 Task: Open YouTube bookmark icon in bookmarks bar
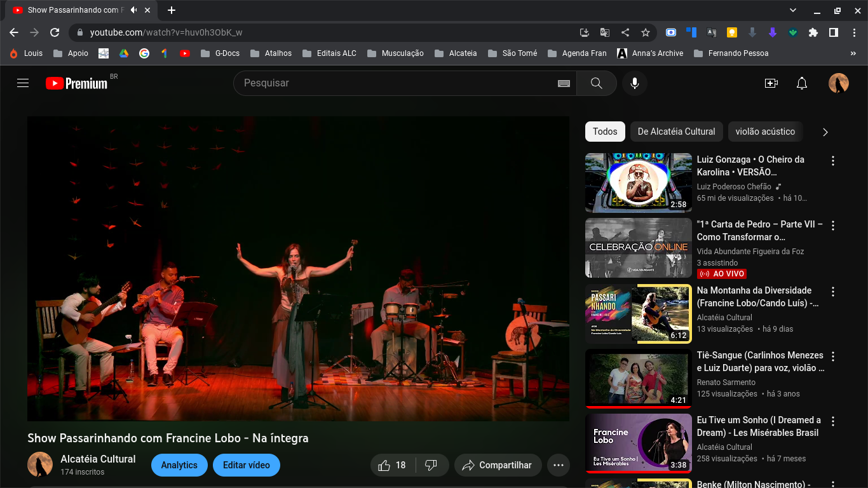pos(185,53)
